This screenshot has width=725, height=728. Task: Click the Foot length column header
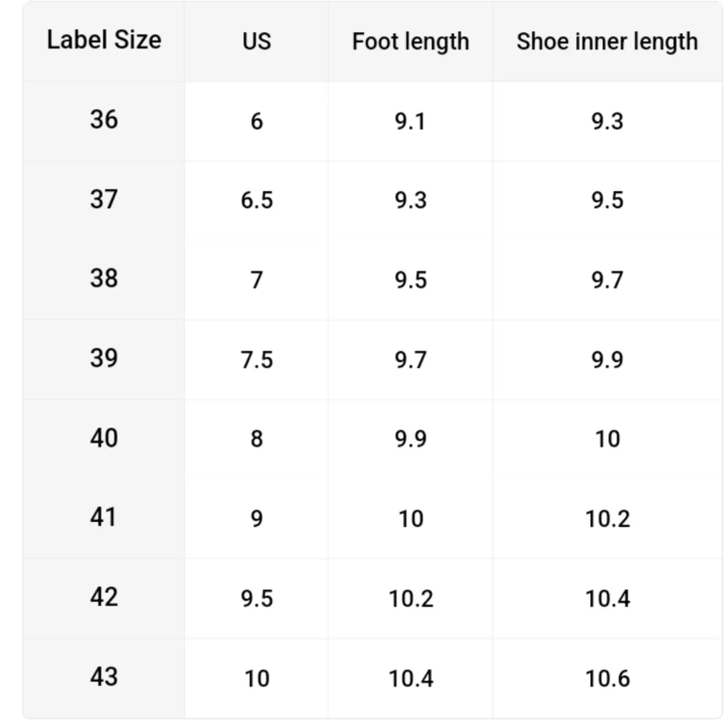pyautogui.click(x=410, y=41)
